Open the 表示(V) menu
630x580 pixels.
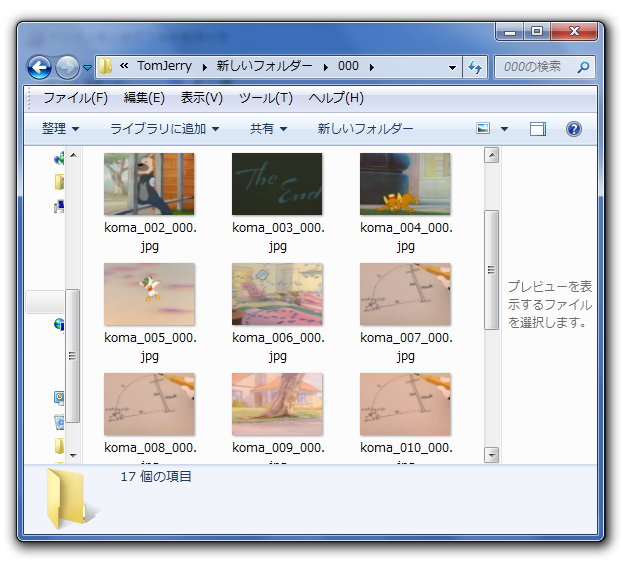tap(202, 98)
